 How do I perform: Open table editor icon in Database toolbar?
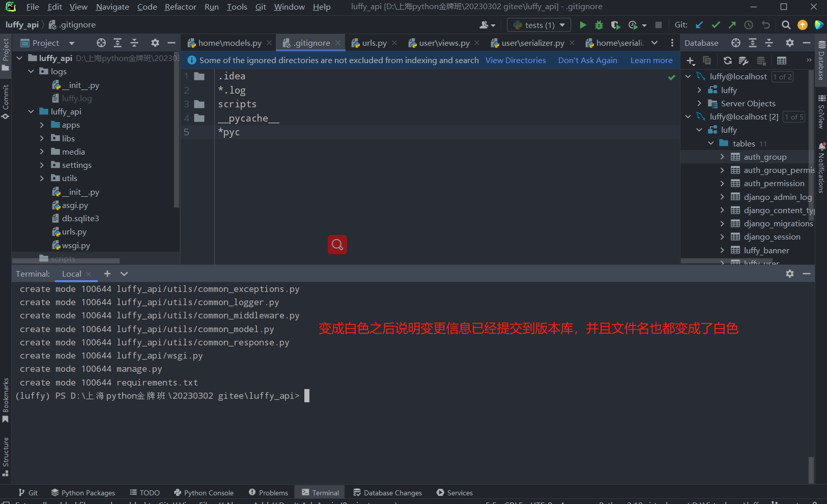click(x=782, y=61)
